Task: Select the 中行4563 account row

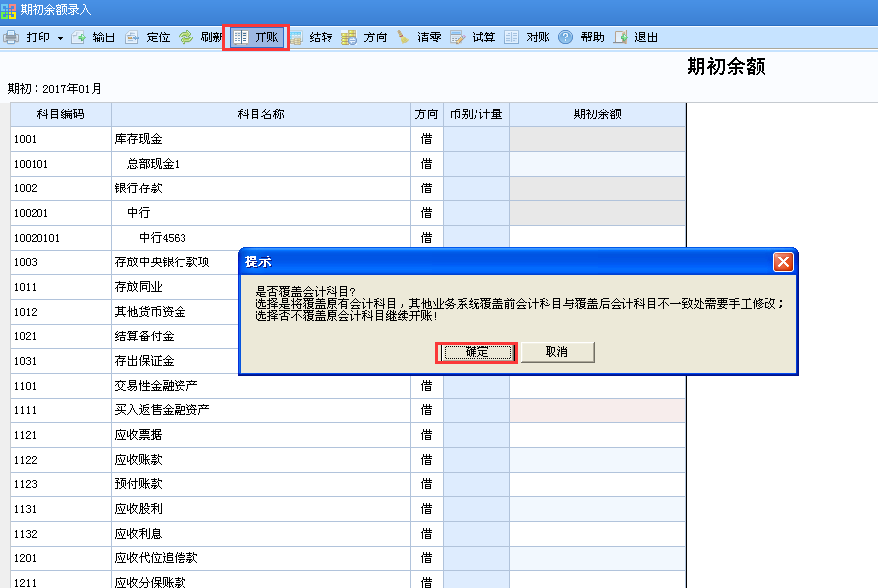Action: point(162,238)
